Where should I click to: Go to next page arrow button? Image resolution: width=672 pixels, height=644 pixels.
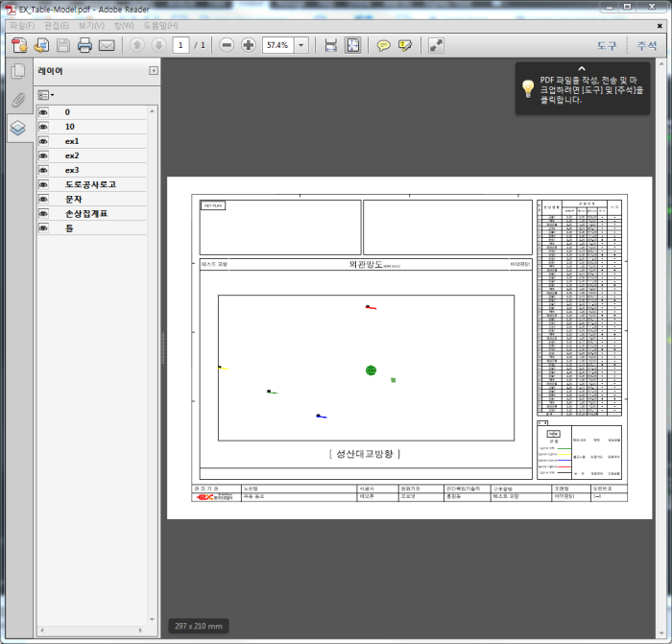tap(159, 45)
